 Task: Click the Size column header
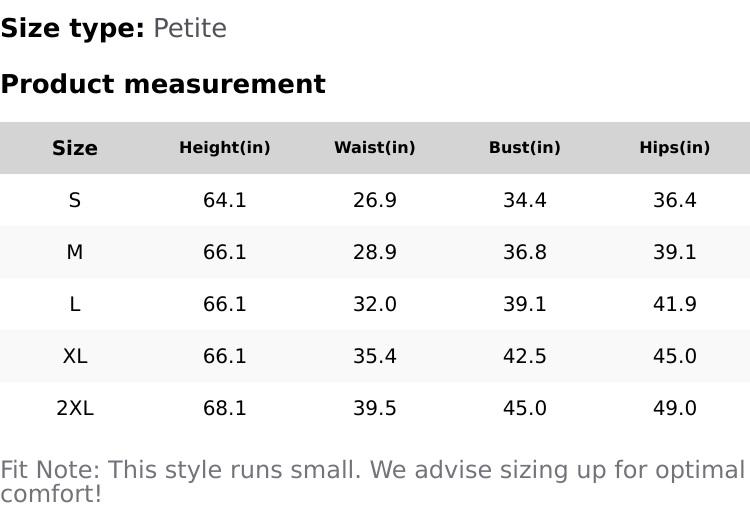coord(75,148)
